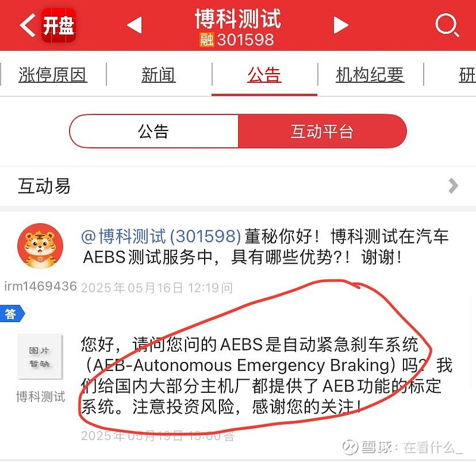Tap the 博科测试 title in header
Viewport: 476px width, 462px height.
[x=237, y=19]
